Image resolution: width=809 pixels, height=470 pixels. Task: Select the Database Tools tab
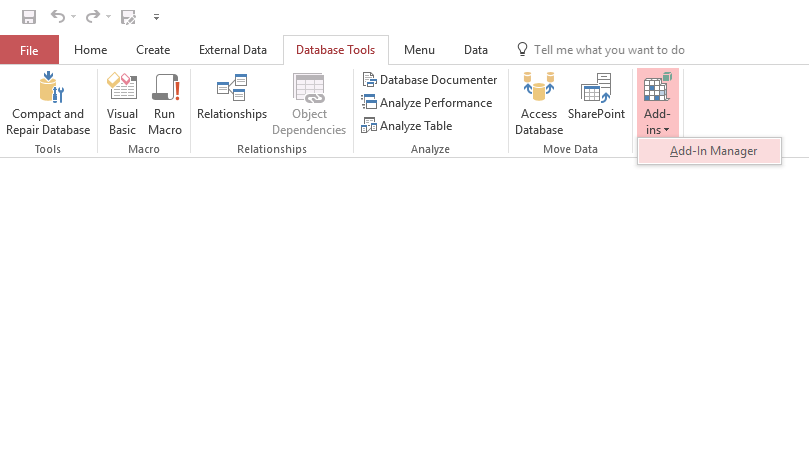pos(335,50)
